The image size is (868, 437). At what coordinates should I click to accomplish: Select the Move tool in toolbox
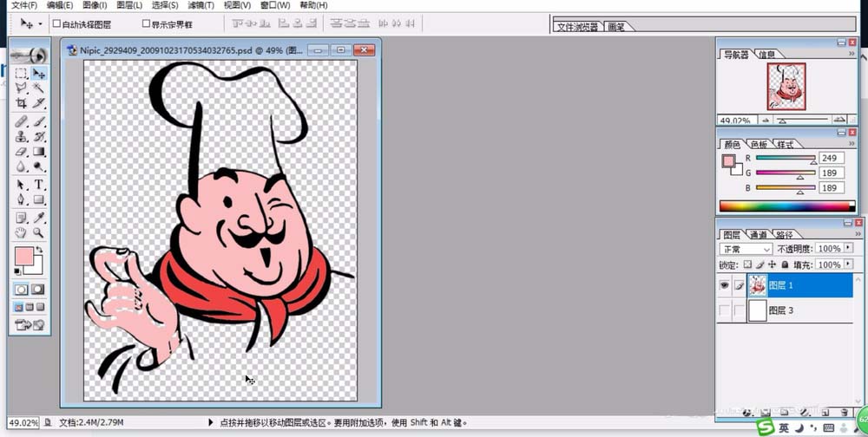[x=39, y=74]
